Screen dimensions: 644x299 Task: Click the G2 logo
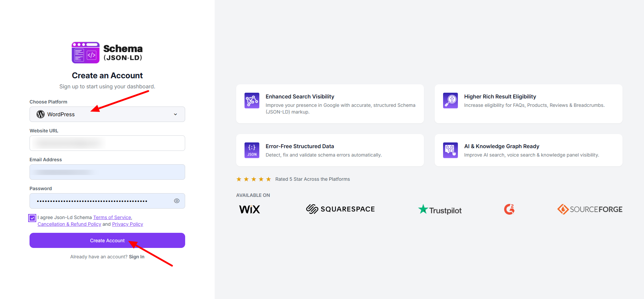(509, 209)
